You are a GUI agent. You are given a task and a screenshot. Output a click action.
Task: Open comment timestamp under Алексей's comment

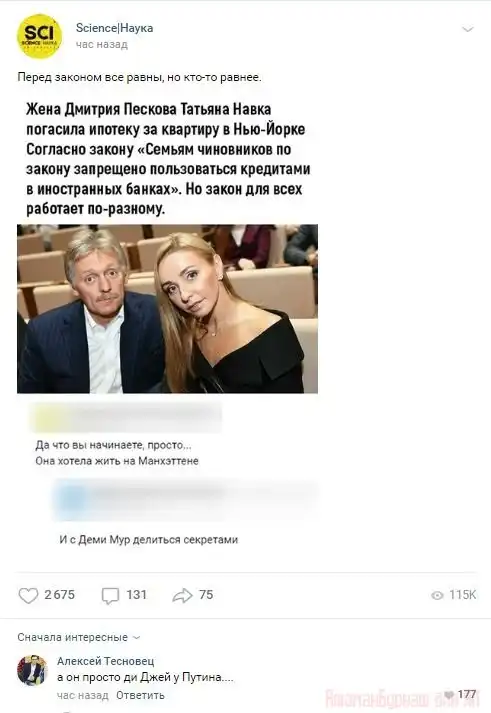pos(83,695)
